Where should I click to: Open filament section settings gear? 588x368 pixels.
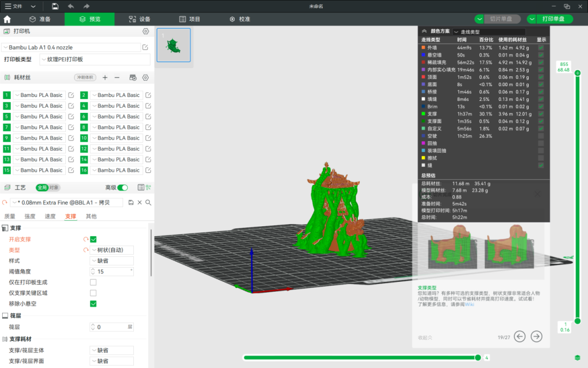coord(145,77)
